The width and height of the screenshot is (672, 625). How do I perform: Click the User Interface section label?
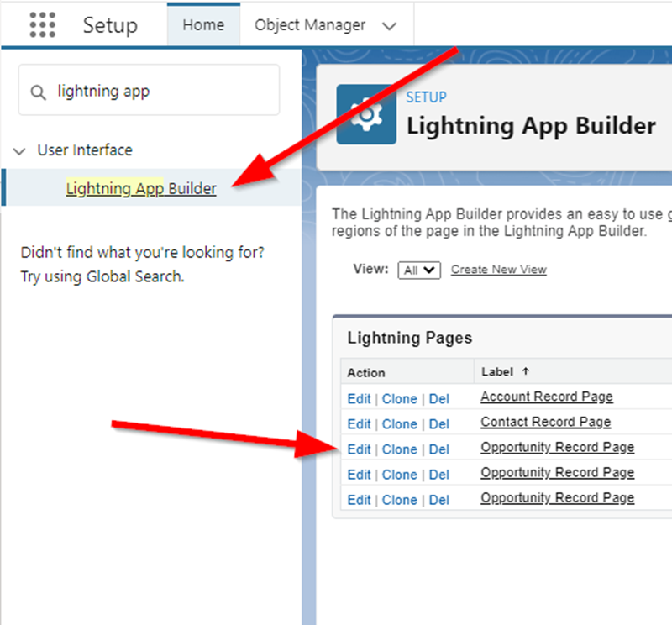click(x=85, y=150)
